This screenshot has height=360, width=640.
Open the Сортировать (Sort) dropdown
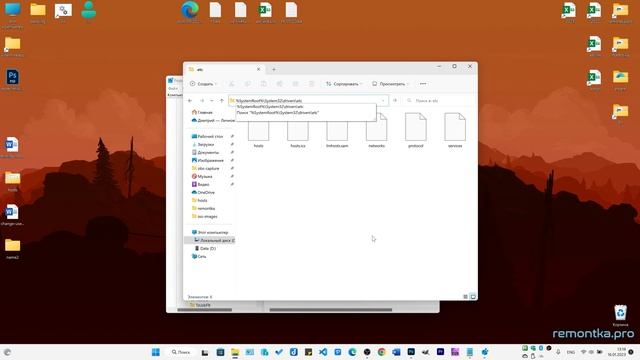(344, 84)
